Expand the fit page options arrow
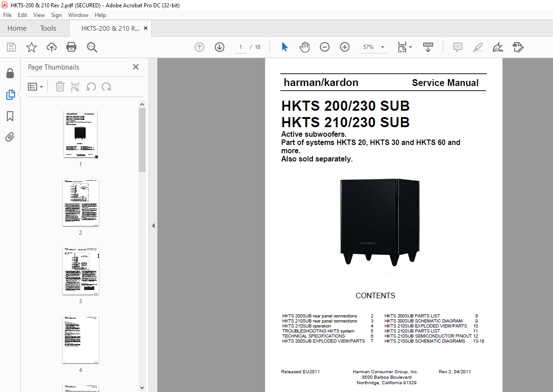 coord(411,47)
